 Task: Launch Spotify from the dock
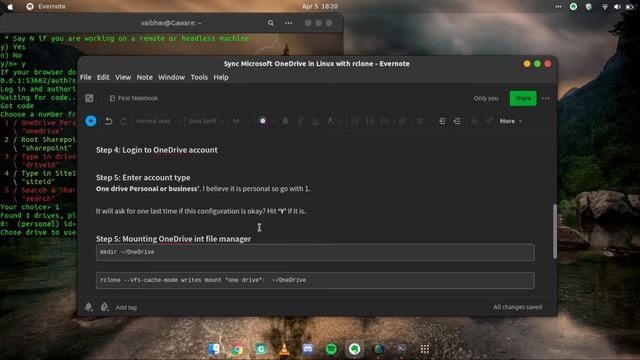[x=331, y=349]
